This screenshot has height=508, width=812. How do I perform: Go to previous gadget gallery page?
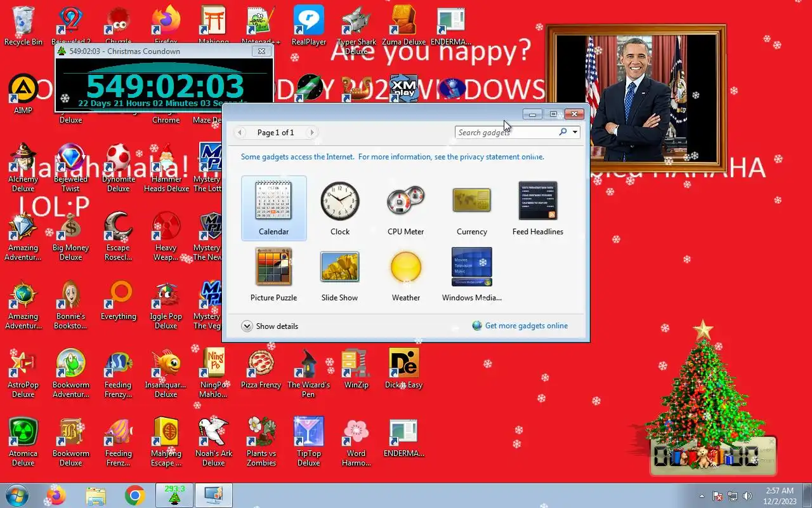(x=240, y=133)
